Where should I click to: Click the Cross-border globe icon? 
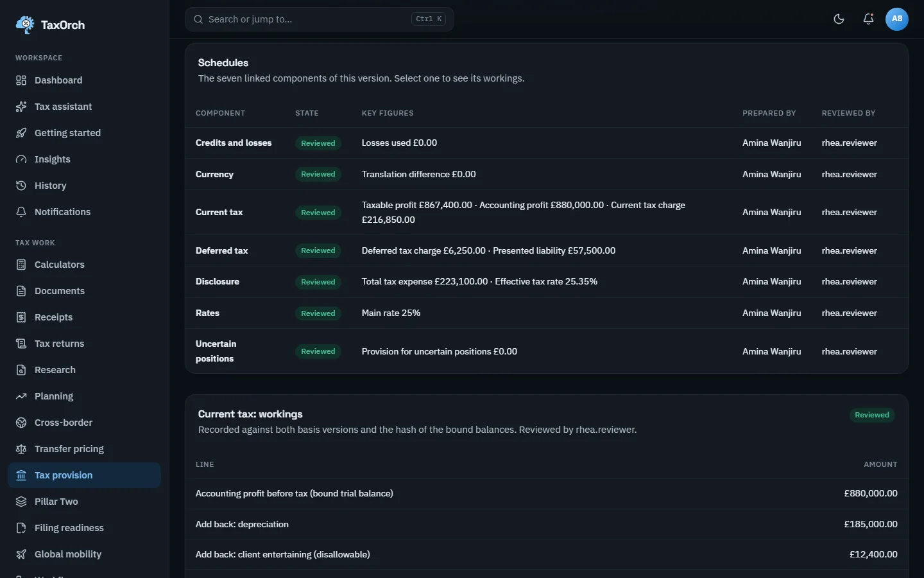click(x=21, y=423)
